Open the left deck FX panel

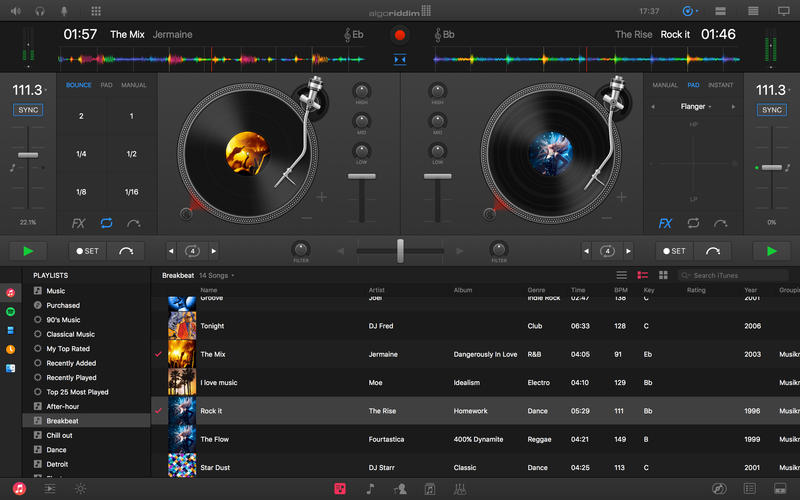[x=79, y=223]
